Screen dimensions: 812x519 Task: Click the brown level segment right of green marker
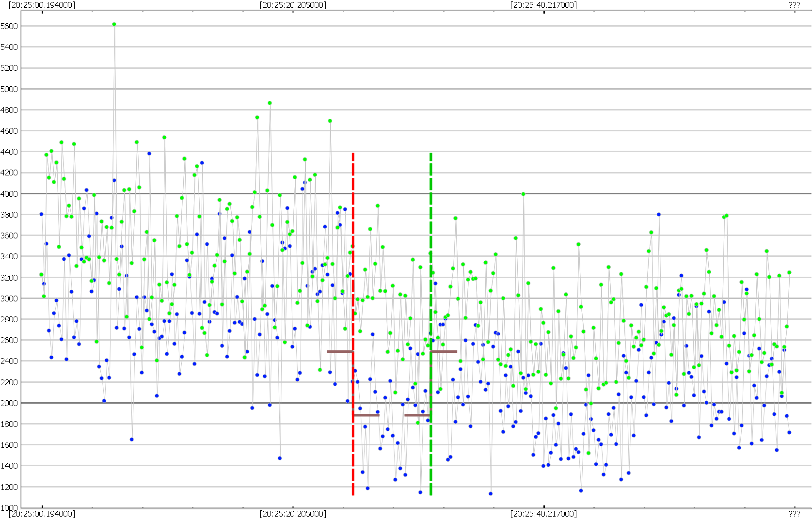pyautogui.click(x=444, y=351)
